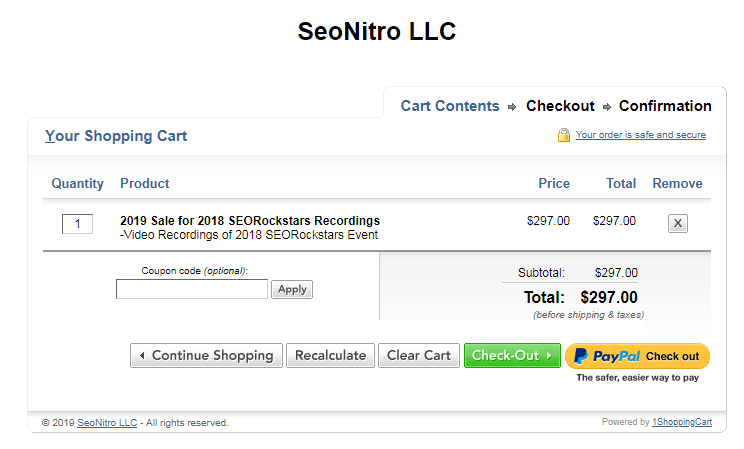The height and width of the screenshot is (449, 744).
Task: Click the Quantity column header
Action: click(x=78, y=184)
